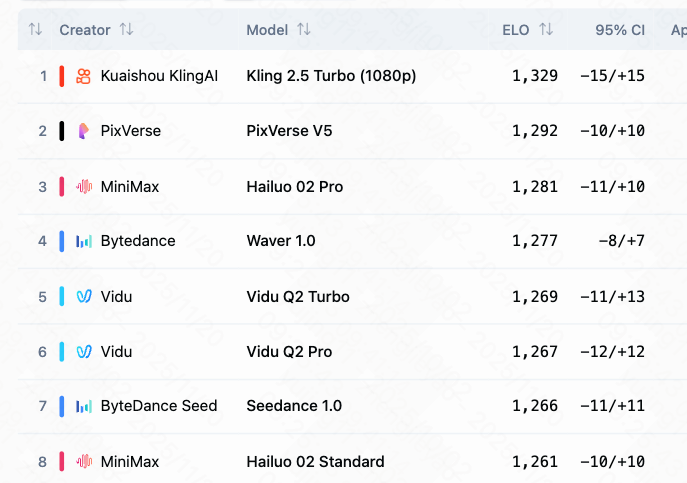Screen dimensions: 687x483
Task: Click the Waver 1.0 ELO score 1,277
Action: pos(534,241)
